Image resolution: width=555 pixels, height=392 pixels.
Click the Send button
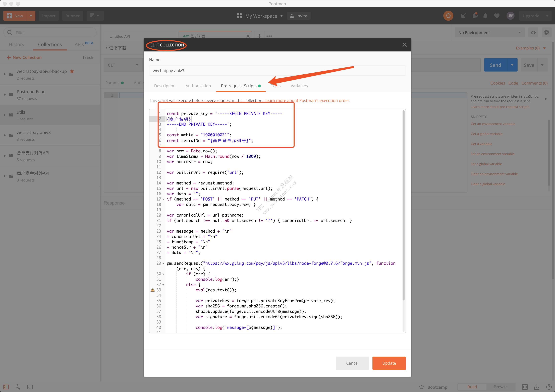495,65
